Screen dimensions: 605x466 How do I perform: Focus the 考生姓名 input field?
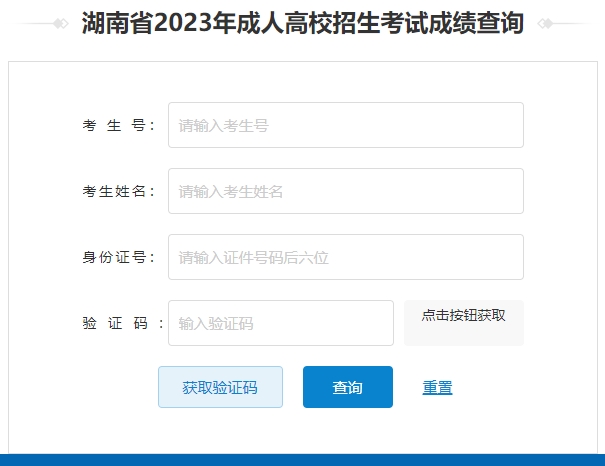click(x=346, y=191)
